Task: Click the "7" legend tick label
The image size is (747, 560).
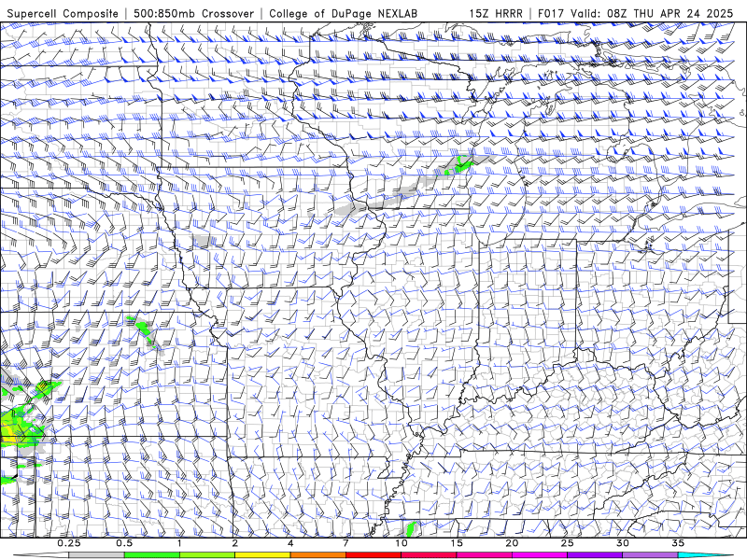Action: (345, 543)
